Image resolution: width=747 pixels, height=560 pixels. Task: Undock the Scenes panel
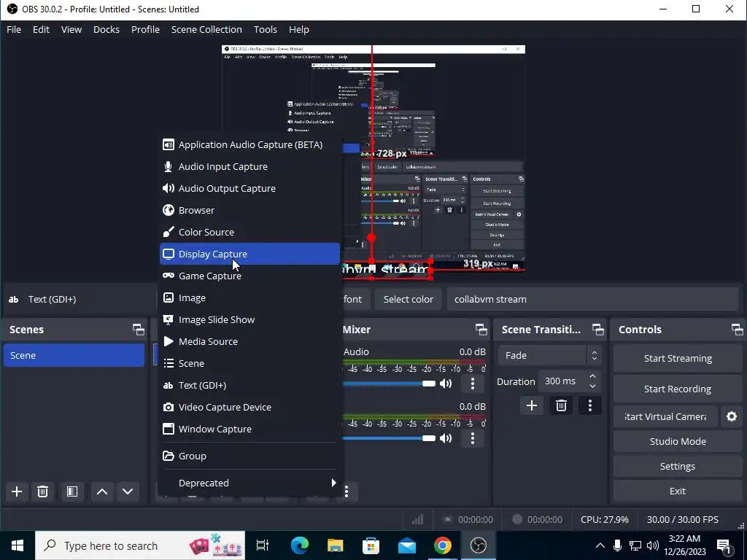pyautogui.click(x=138, y=330)
